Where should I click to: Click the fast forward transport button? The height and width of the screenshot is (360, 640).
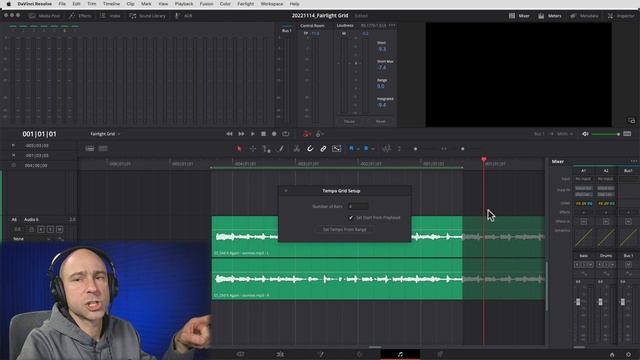pos(241,134)
